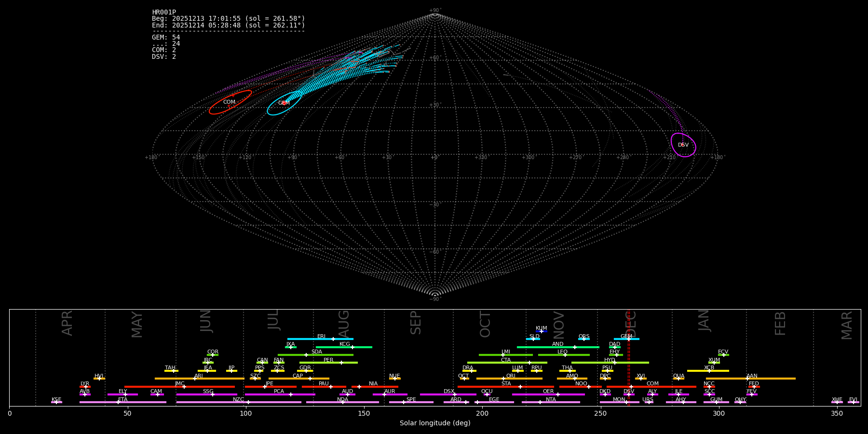Click the ORI shower label in the timeline
868x434 pixels.
[x=511, y=376]
